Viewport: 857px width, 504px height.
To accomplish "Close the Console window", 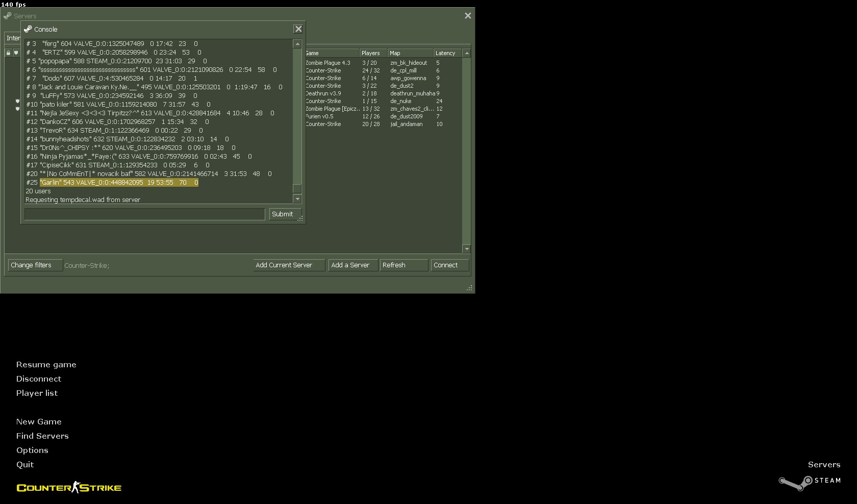I will point(298,29).
